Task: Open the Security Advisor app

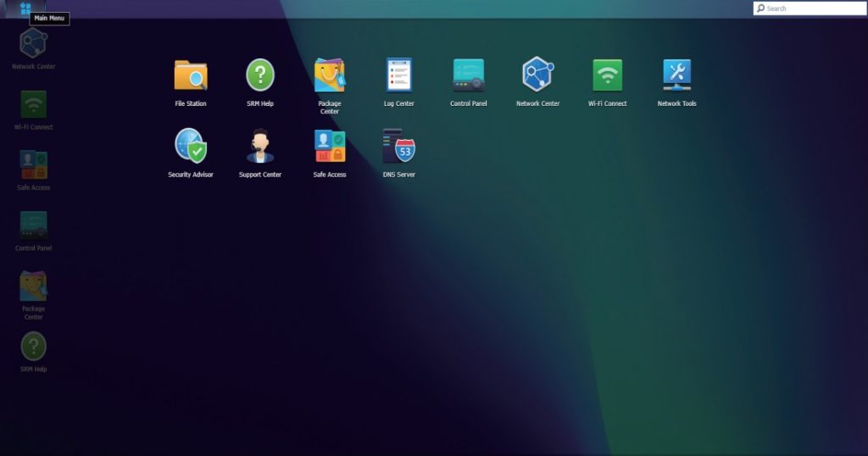Action: click(x=191, y=147)
